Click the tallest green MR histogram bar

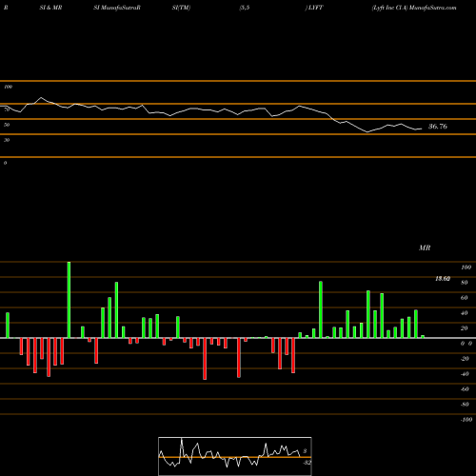pyautogui.click(x=69, y=300)
